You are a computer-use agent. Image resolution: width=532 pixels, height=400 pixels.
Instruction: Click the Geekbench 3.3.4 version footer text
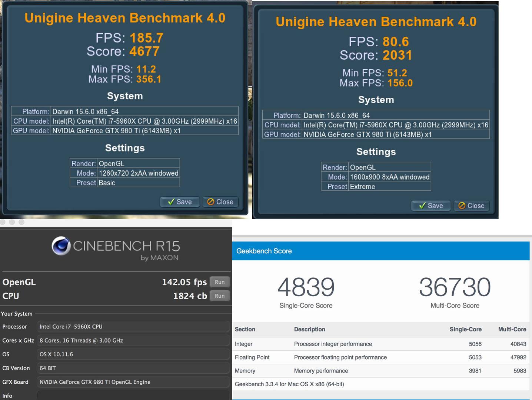pyautogui.click(x=289, y=384)
